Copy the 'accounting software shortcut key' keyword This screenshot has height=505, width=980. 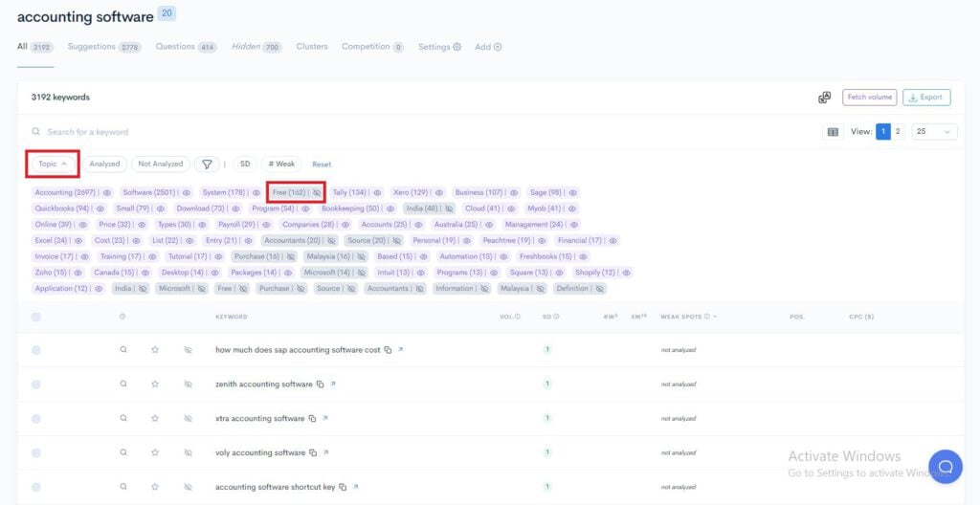pyautogui.click(x=343, y=487)
